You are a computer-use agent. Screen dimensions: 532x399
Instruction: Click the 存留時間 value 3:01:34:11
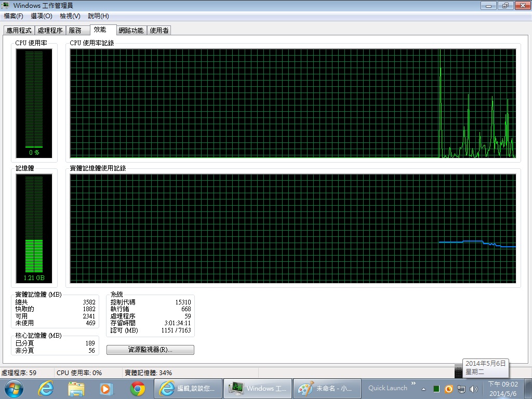click(x=178, y=323)
